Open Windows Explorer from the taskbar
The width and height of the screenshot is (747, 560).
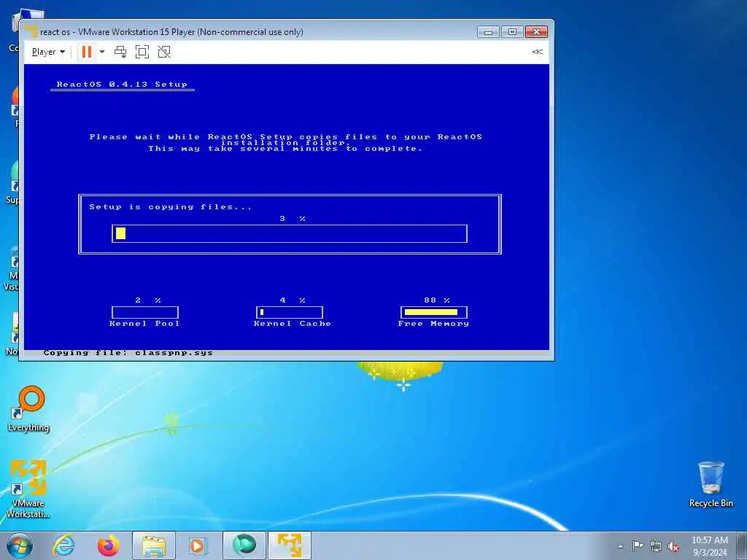pyautogui.click(x=154, y=545)
